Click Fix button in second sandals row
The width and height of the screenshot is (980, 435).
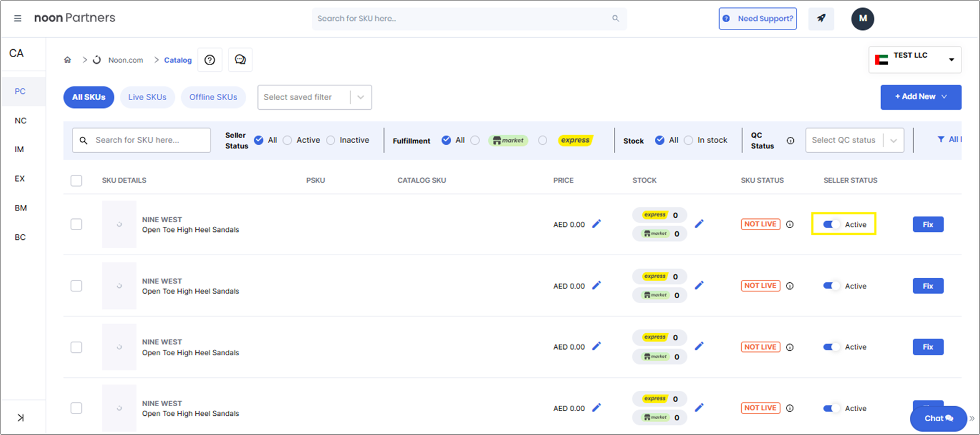[x=928, y=286]
